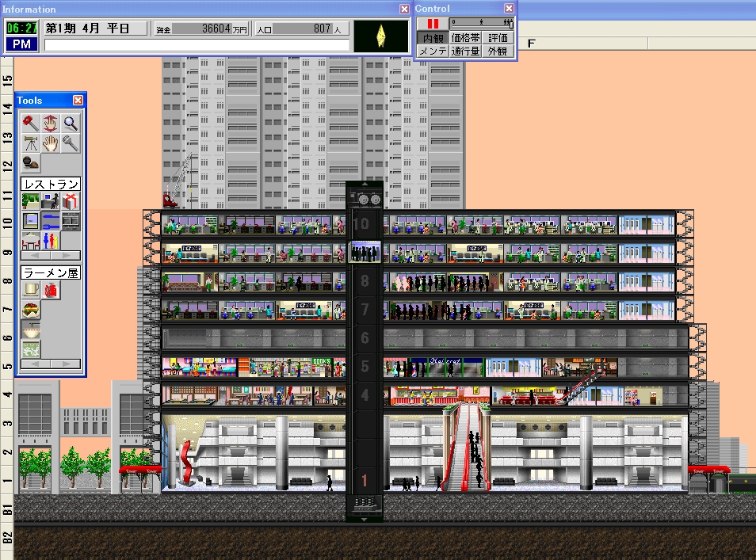Click floor label B1 on the ruler
Image resolution: width=756 pixels, height=560 pixels.
[7, 509]
